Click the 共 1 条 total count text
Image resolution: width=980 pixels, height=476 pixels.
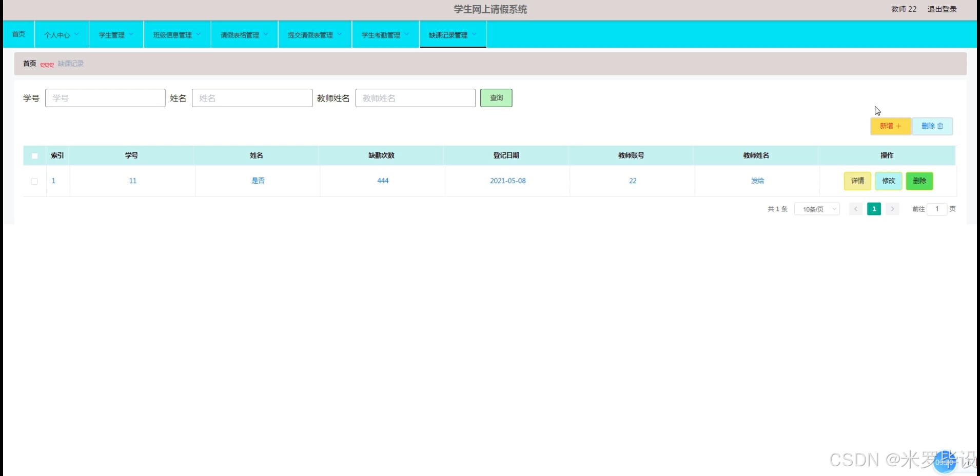tap(777, 209)
